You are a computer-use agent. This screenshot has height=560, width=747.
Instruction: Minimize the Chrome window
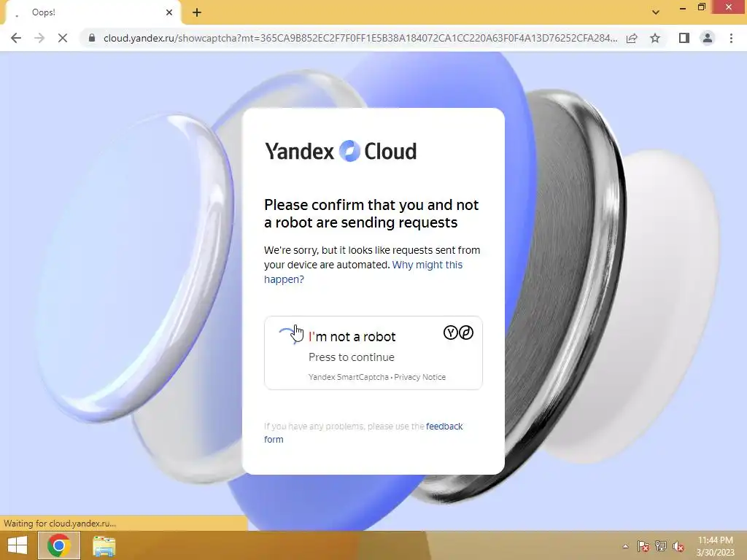[x=683, y=7]
